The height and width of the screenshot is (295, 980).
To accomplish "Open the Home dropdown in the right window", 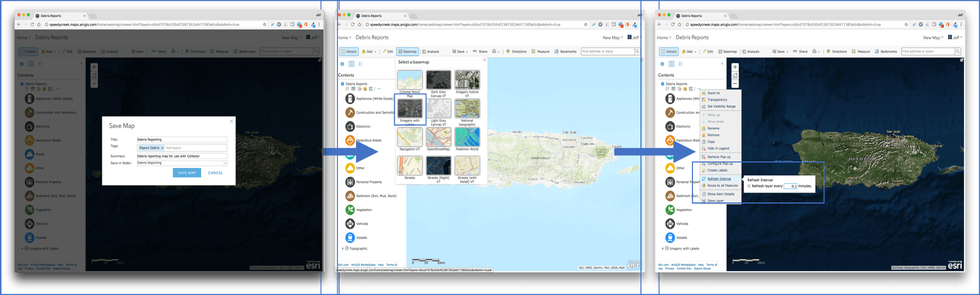I will [665, 37].
